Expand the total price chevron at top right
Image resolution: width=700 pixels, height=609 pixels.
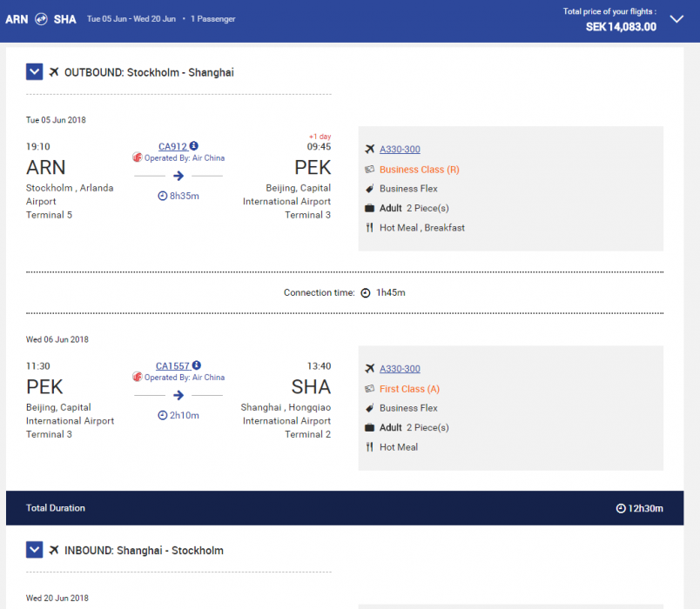tap(676, 19)
